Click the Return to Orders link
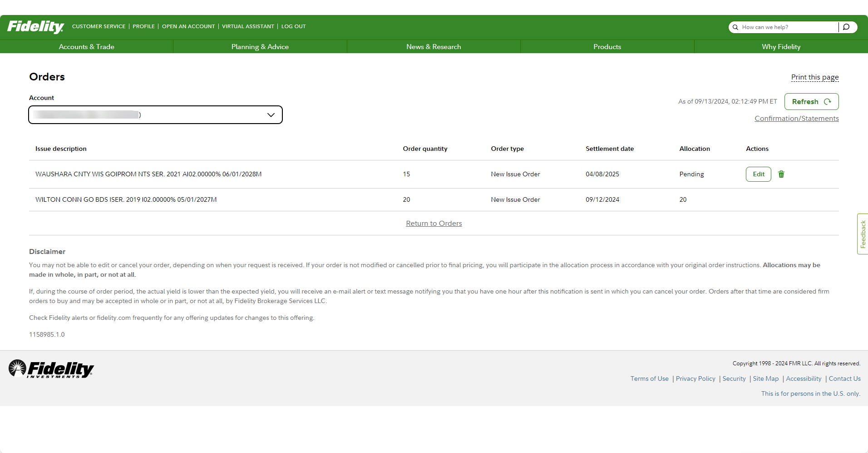Viewport: 868px width, 453px height. tap(434, 224)
